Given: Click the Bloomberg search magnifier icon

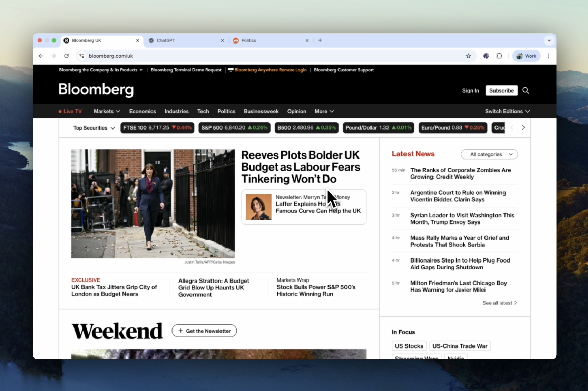Looking at the screenshot, I should pos(526,90).
